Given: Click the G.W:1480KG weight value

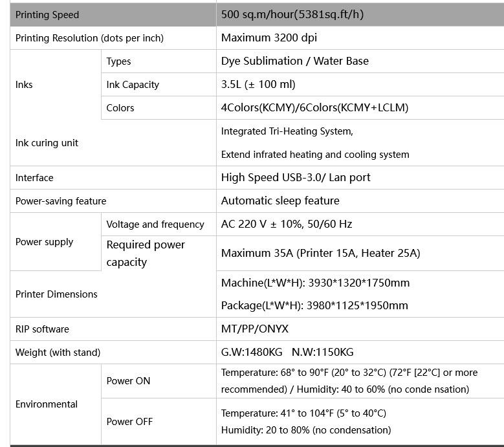Looking at the screenshot, I should coord(252,352).
